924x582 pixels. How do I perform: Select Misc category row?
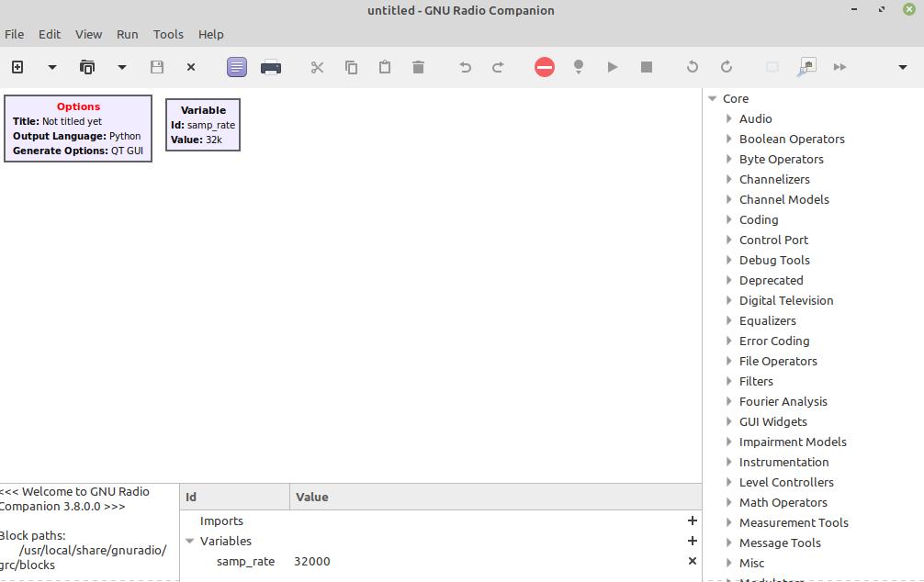pyautogui.click(x=813, y=563)
